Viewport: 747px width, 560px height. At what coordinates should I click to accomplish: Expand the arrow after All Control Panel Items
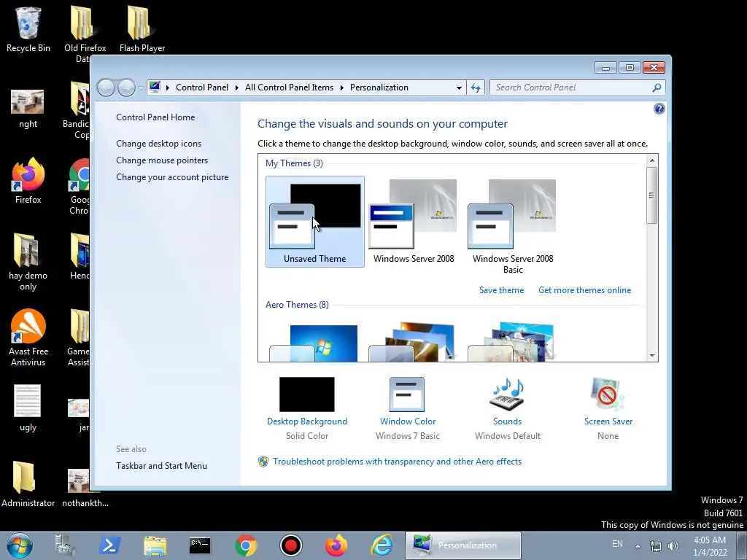tap(341, 87)
